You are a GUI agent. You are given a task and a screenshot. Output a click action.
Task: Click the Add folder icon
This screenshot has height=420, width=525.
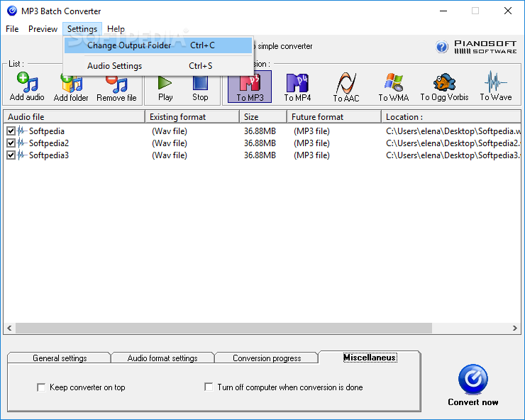[x=71, y=89]
